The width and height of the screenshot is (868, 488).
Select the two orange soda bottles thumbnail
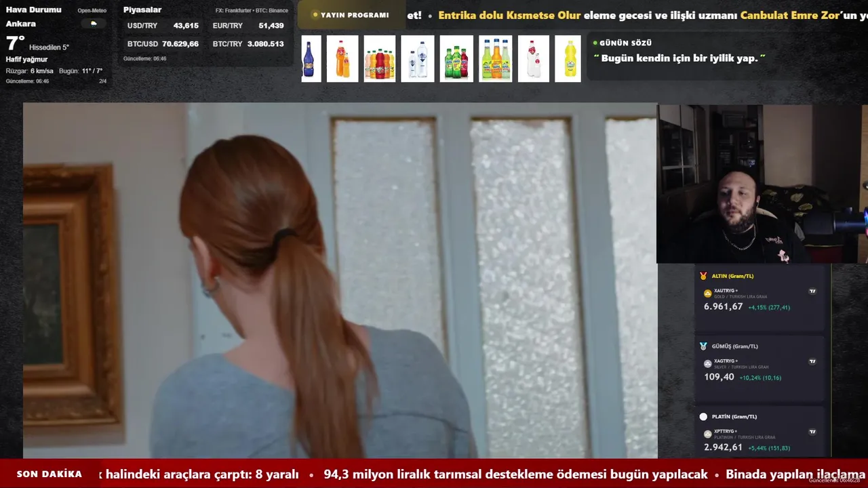coord(342,59)
